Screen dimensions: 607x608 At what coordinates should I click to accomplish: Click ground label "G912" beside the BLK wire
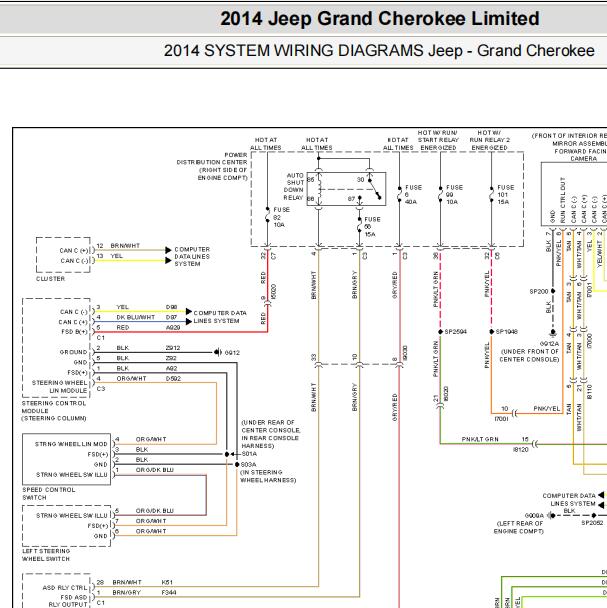coord(232,352)
